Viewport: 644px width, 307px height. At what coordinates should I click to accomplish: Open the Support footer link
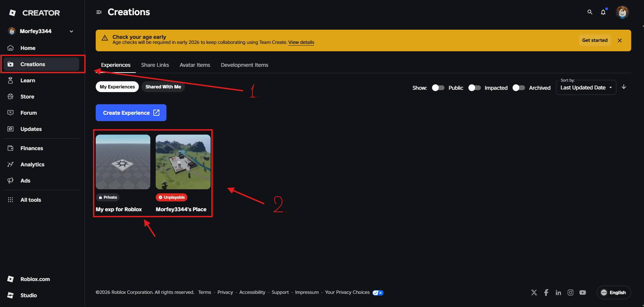coord(280,292)
